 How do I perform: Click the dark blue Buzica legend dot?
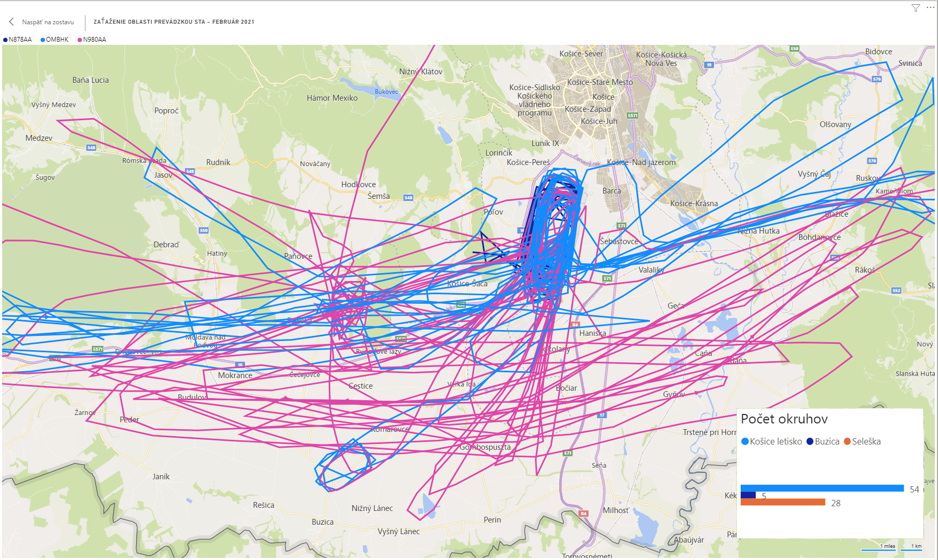(x=810, y=441)
